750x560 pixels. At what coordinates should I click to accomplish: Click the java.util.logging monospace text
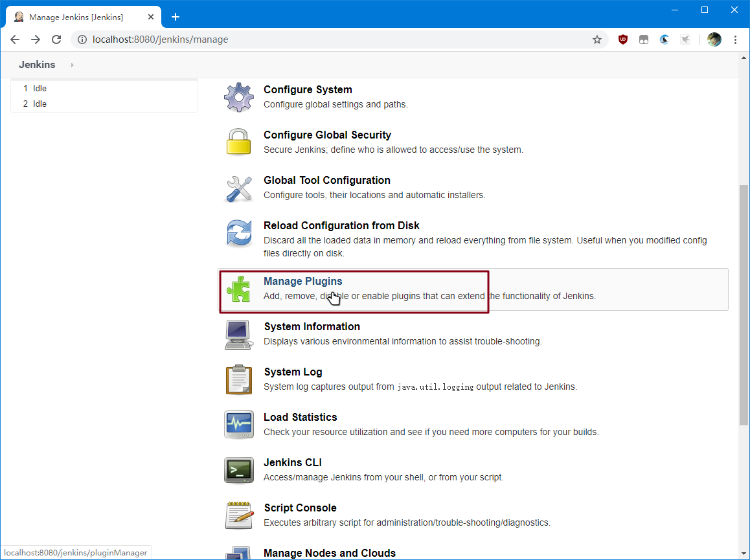click(x=435, y=387)
